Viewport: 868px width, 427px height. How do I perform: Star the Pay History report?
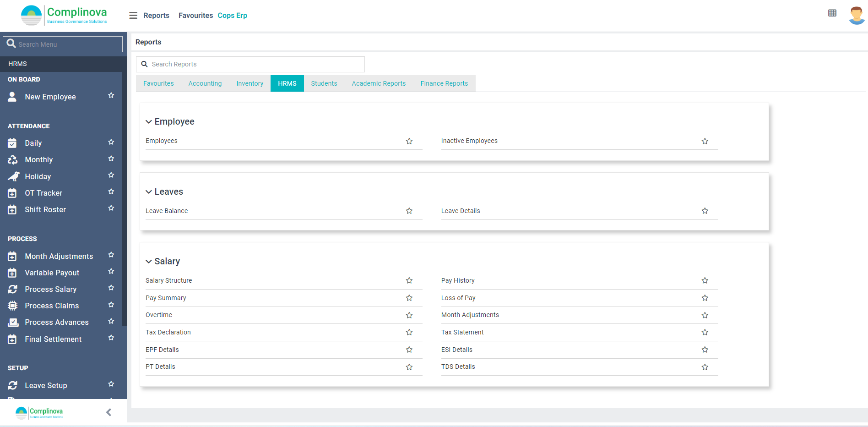[x=705, y=280]
